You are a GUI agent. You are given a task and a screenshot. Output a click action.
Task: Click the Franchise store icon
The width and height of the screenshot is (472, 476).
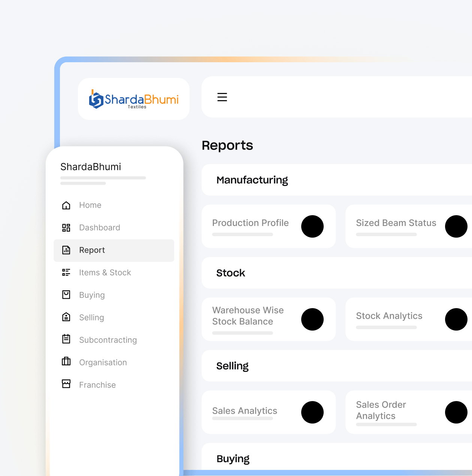pos(66,384)
